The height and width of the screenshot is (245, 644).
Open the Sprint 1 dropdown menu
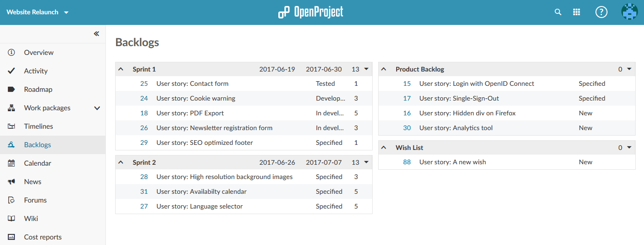pyautogui.click(x=366, y=69)
